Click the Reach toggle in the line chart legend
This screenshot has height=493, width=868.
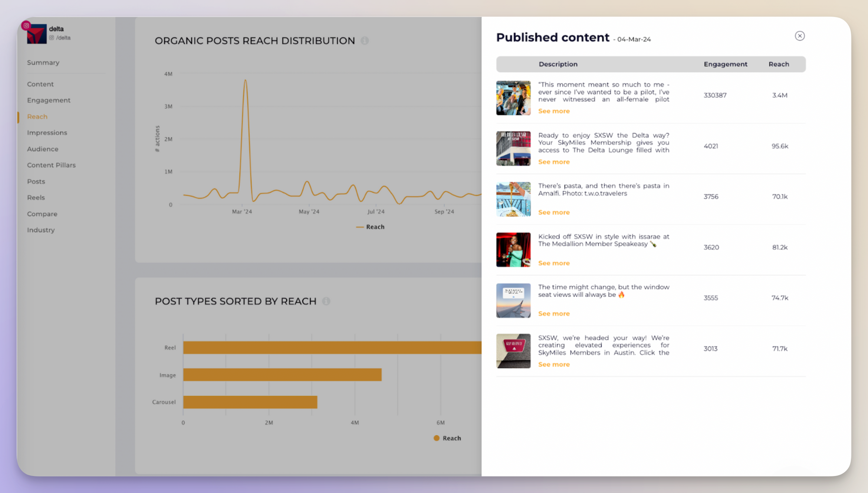pyautogui.click(x=370, y=226)
